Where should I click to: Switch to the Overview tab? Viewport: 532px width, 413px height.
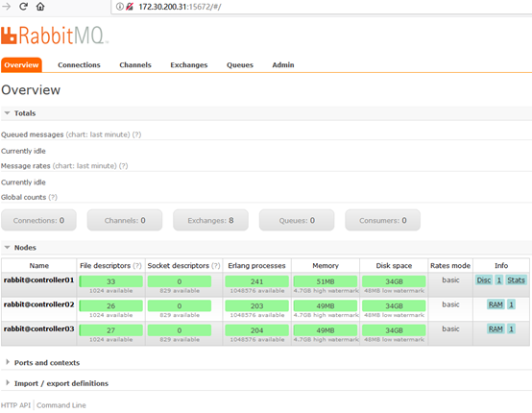click(21, 64)
